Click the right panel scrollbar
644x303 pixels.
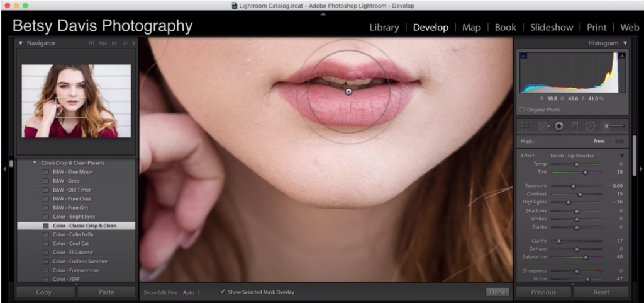pyautogui.click(x=634, y=156)
